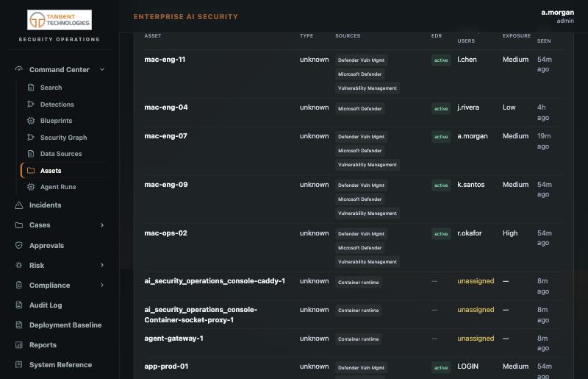Open System Reference
The height and width of the screenshot is (379, 588).
pyautogui.click(x=60, y=365)
